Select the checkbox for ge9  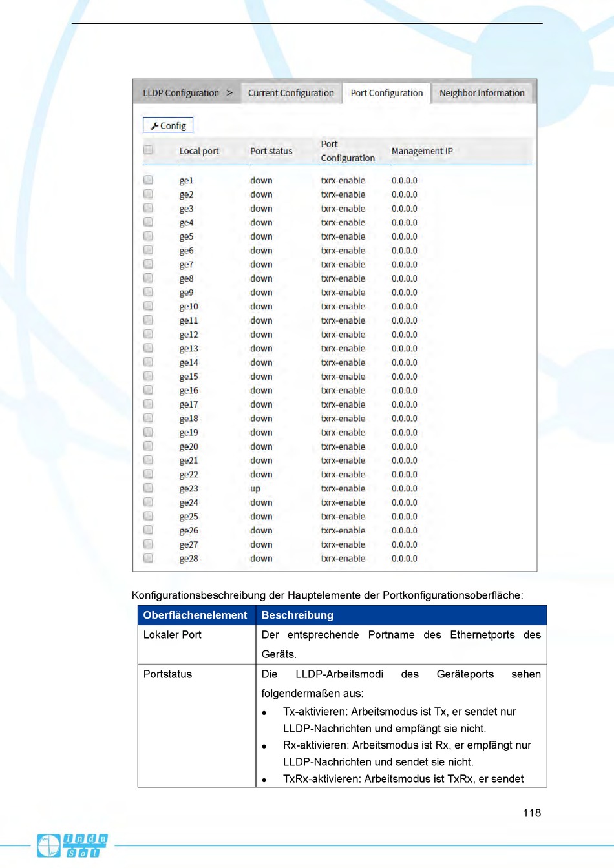149,292
